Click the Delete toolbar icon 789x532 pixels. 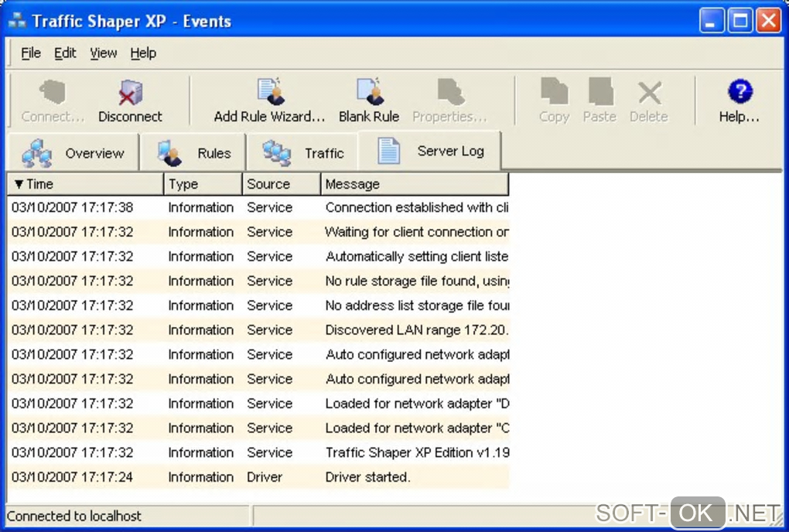pos(649,101)
